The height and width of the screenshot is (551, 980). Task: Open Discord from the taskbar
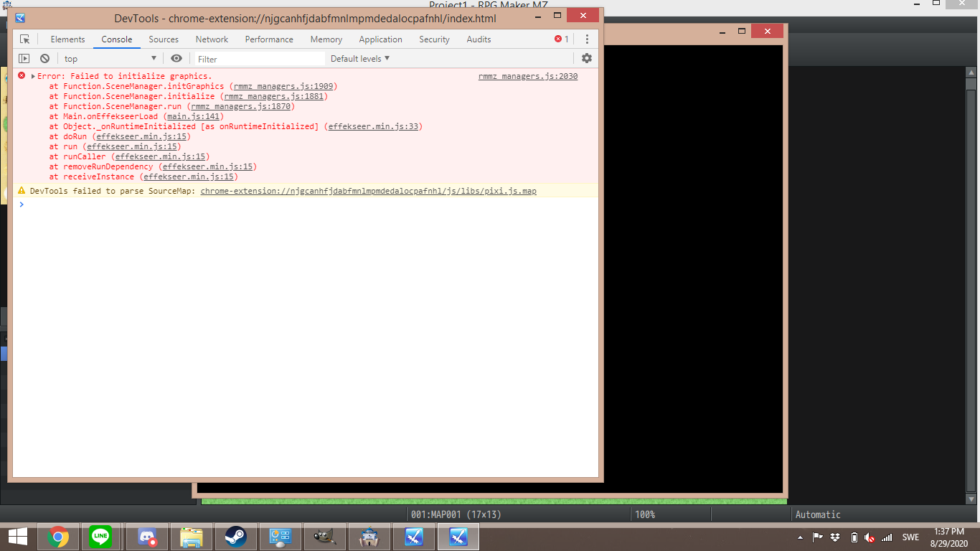pyautogui.click(x=147, y=537)
